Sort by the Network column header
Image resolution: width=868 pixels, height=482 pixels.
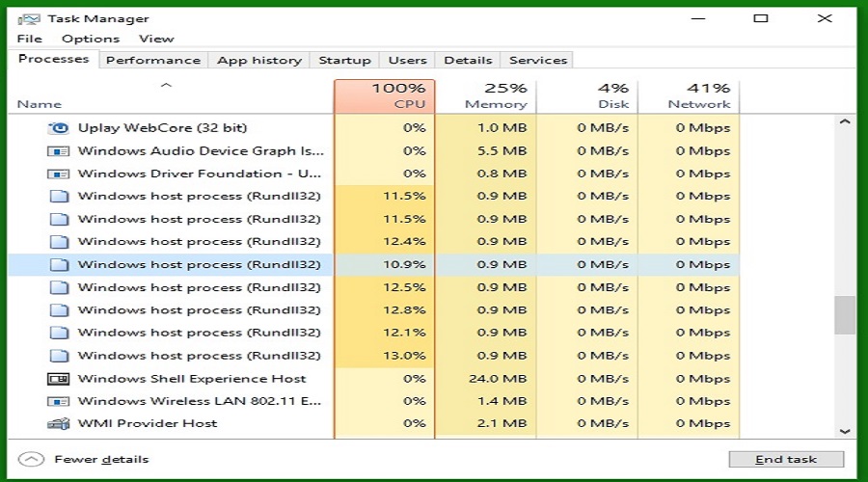click(689, 96)
